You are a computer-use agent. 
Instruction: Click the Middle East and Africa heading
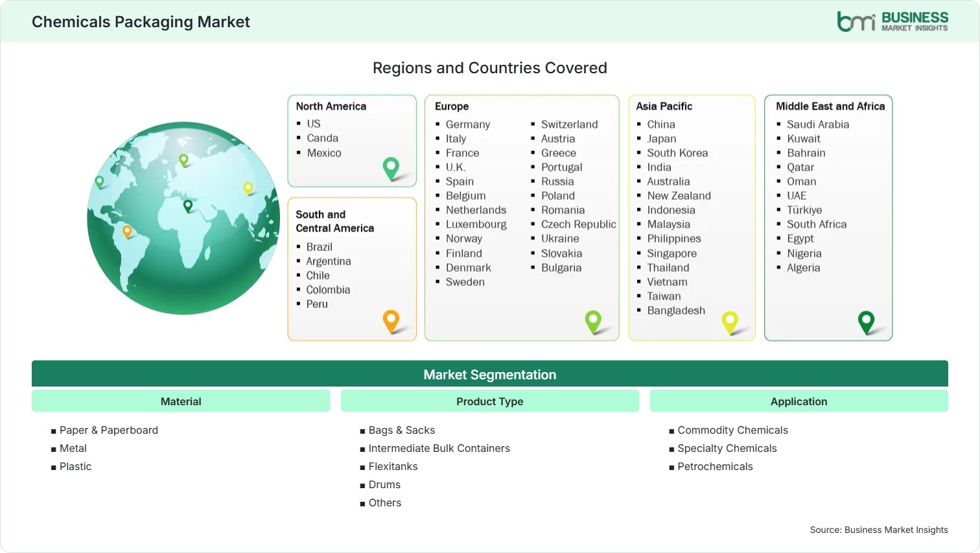point(830,106)
